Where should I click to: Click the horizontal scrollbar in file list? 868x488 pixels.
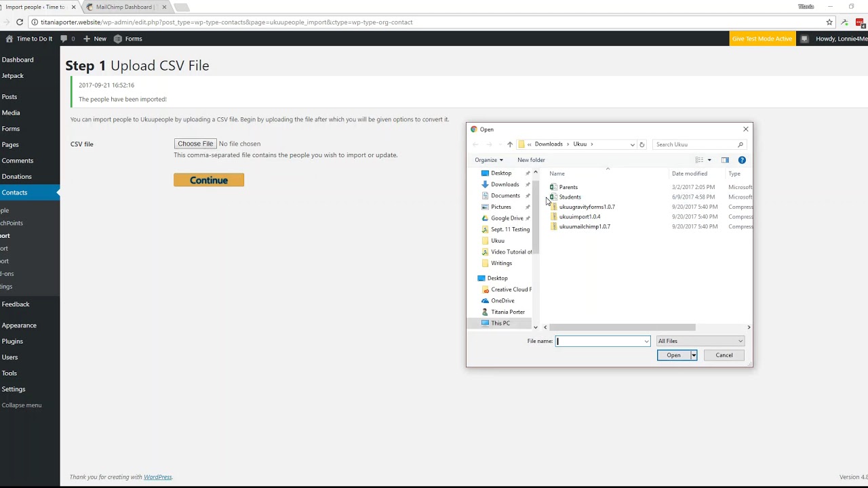coord(623,327)
